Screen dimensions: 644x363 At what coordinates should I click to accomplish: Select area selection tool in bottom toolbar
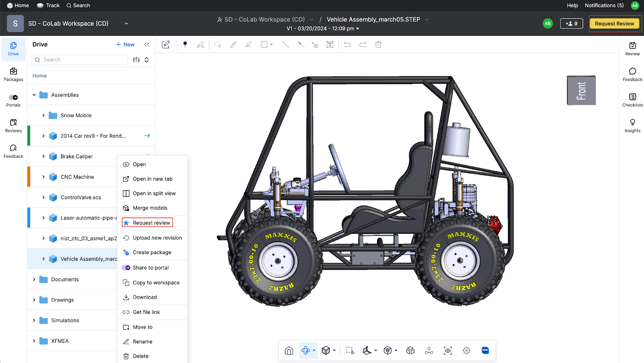click(x=350, y=351)
